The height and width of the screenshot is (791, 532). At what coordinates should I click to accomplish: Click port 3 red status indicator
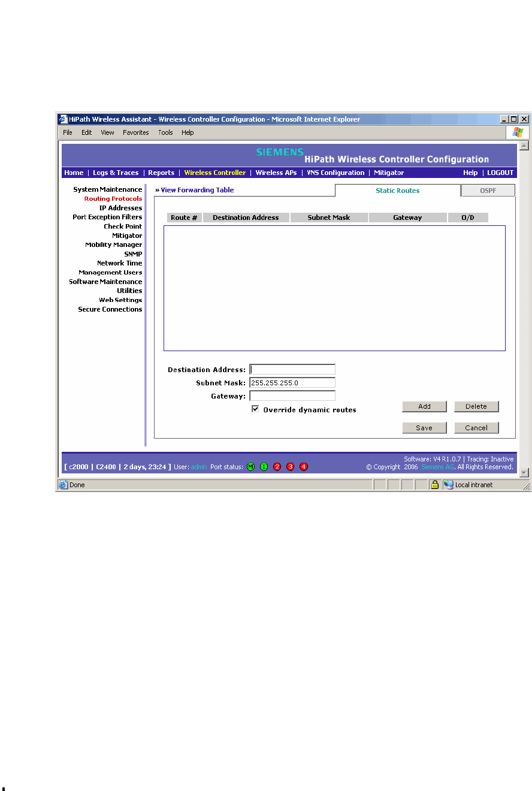coord(290,467)
